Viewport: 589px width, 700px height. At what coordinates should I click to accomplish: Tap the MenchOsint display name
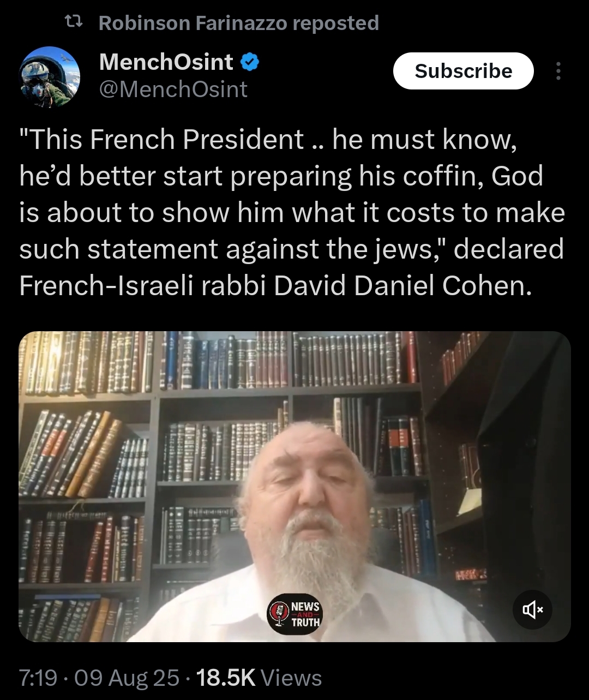coord(166,62)
